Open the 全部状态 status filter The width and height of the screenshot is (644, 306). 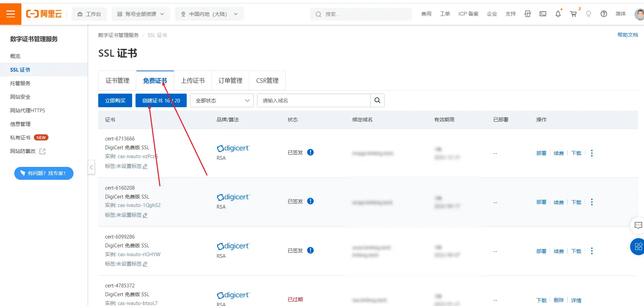(222, 100)
